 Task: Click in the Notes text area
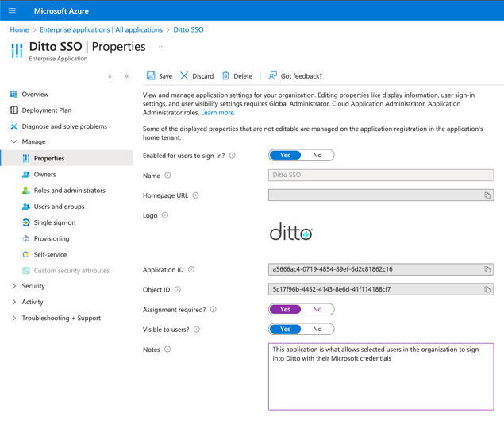[381, 377]
